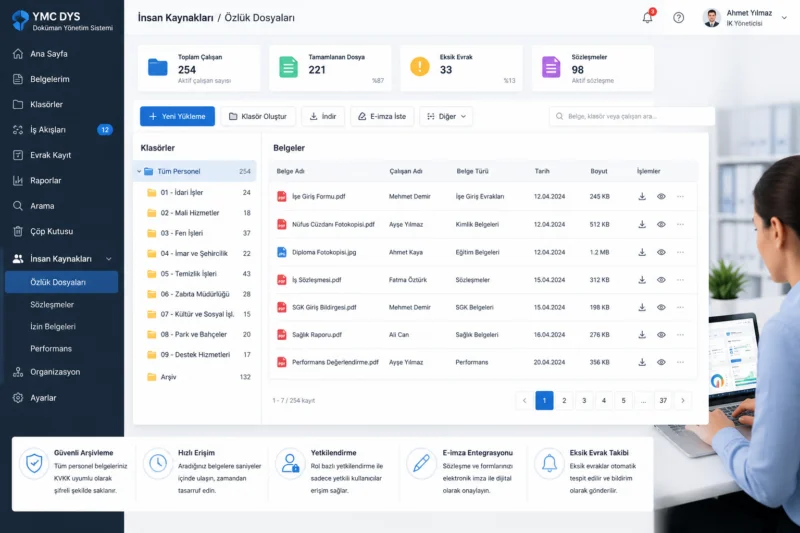800x533 pixels.
Task: Preview İş Sözleşmesi.pdf eye icon
Action: pos(661,280)
